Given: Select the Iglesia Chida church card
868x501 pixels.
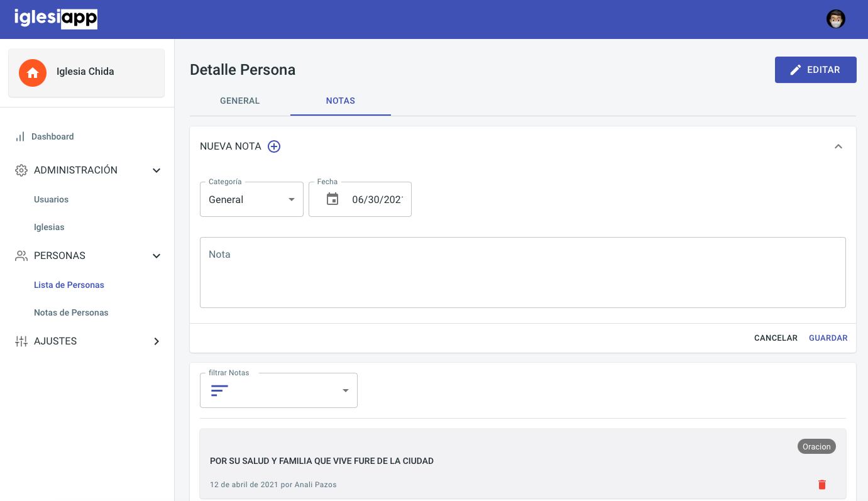Looking at the screenshot, I should click(86, 73).
